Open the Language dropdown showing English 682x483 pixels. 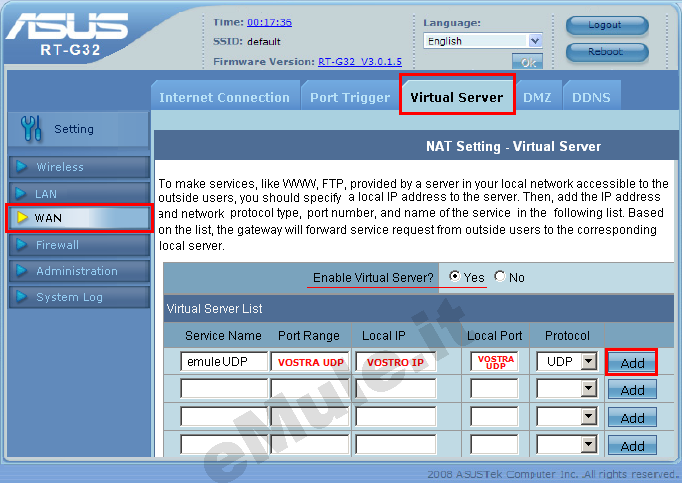tap(483, 41)
